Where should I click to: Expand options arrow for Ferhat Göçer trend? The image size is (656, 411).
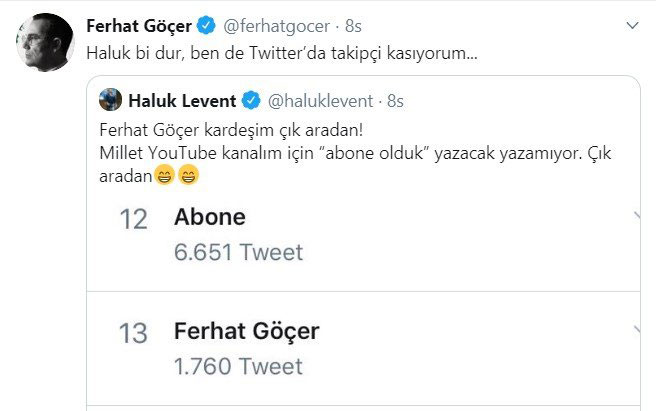point(638,329)
